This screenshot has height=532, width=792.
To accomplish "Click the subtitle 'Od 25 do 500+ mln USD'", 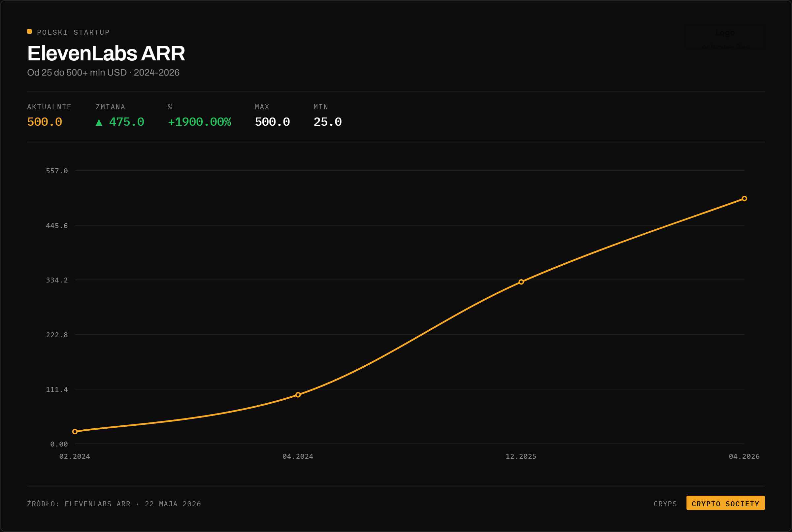I will pyautogui.click(x=77, y=73).
